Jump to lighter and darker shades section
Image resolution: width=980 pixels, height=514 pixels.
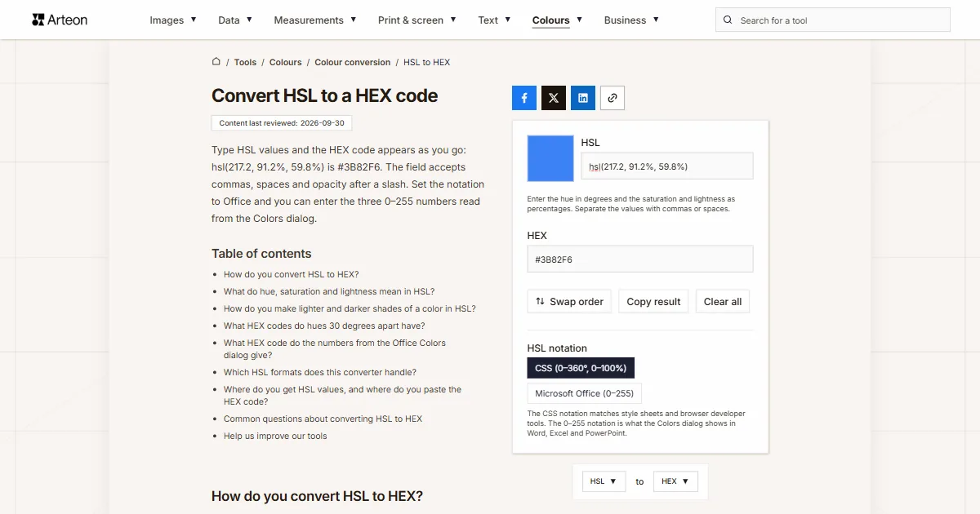(350, 308)
